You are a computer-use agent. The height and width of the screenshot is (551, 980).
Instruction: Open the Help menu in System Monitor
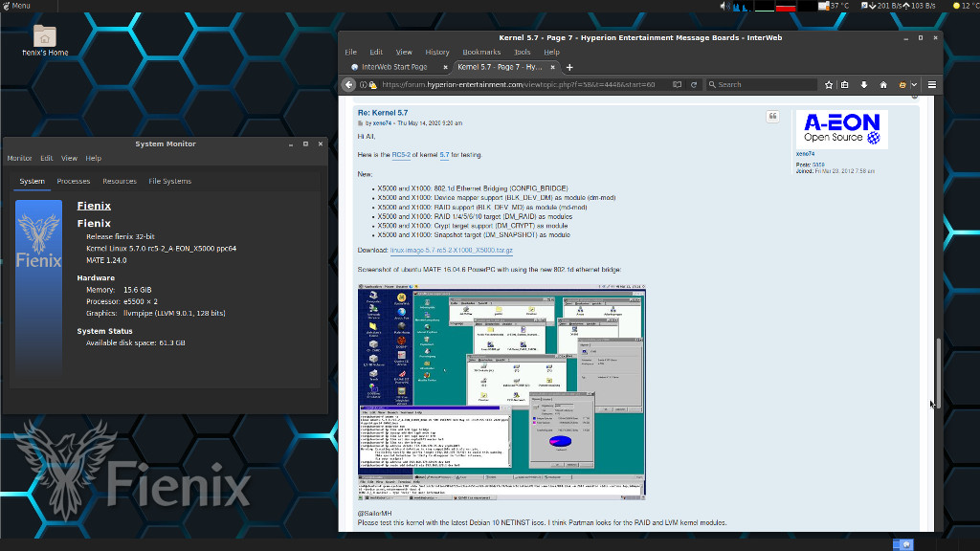click(x=93, y=159)
